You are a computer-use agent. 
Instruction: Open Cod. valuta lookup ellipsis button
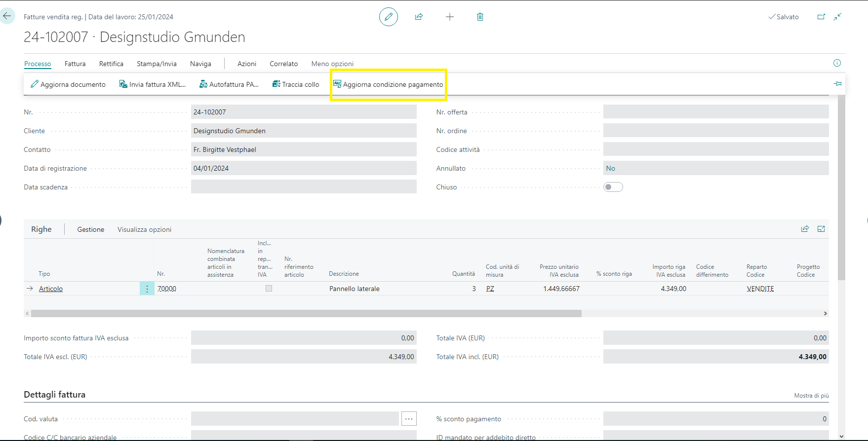pos(409,419)
